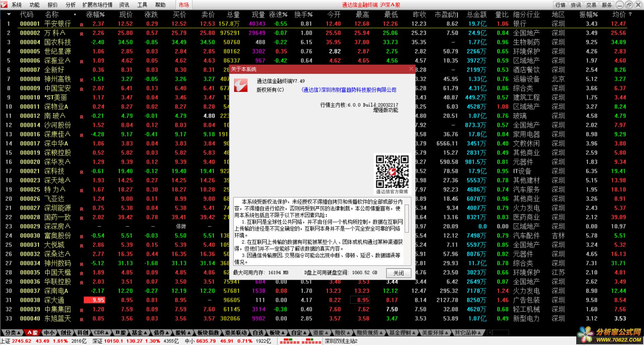This screenshot has height=345, width=644.
Task: Sort by the 换手% column header
Action: [303, 14]
